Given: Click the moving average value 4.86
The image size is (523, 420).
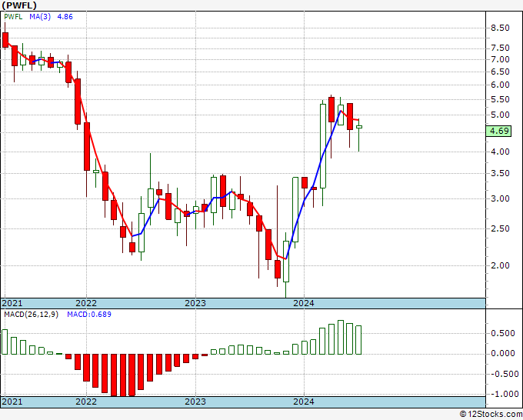Looking at the screenshot, I should (x=65, y=17).
